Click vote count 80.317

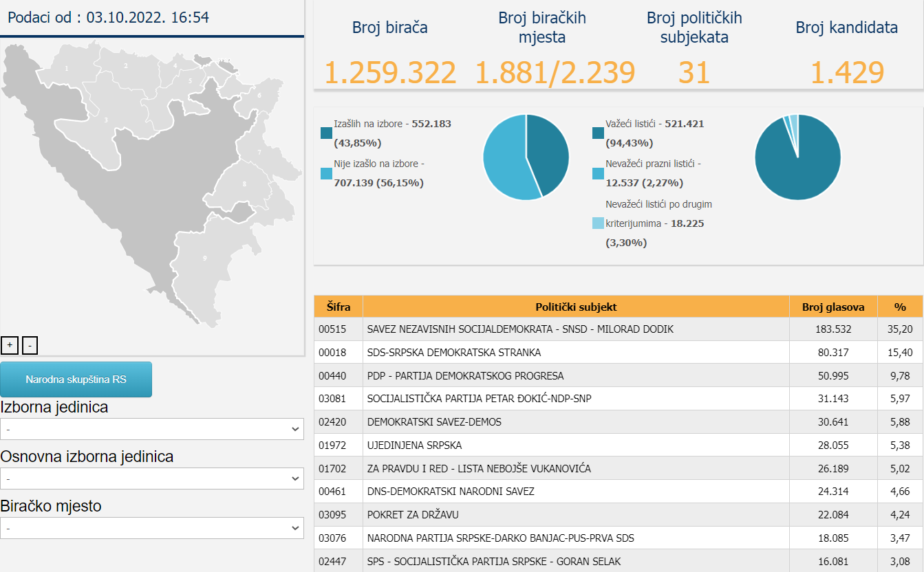pyautogui.click(x=832, y=353)
